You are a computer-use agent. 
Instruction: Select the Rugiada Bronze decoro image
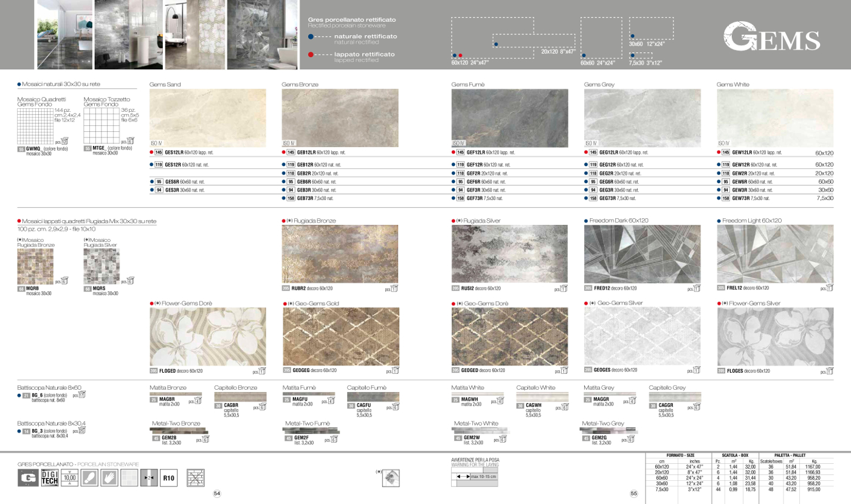[x=340, y=254]
